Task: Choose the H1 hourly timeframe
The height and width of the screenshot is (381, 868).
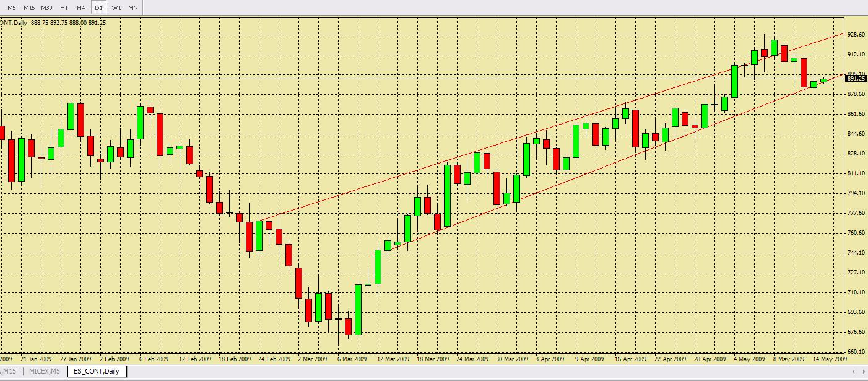Action: (64, 7)
